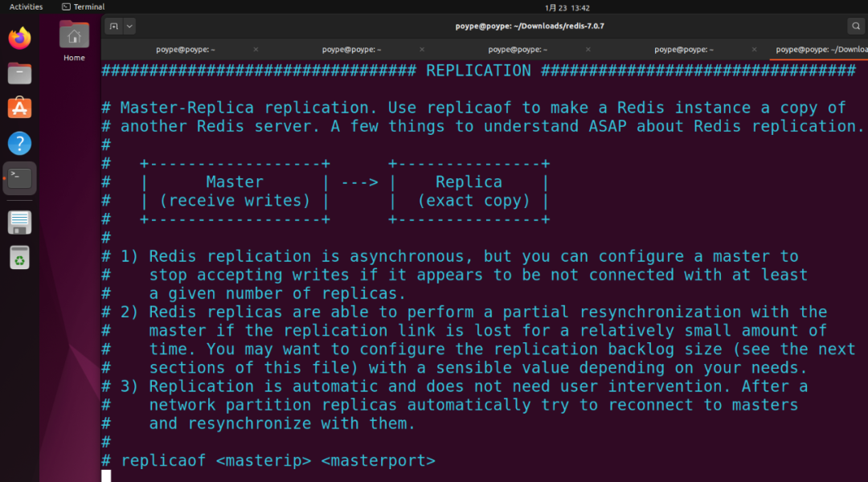
Task: Close the leftmost terminal tab
Action: [x=256, y=50]
